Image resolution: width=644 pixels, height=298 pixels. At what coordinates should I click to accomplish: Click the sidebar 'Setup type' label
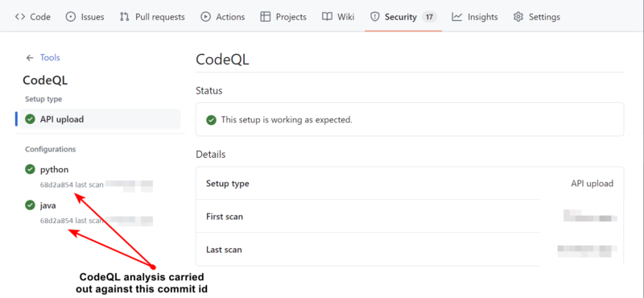pyautogui.click(x=43, y=99)
